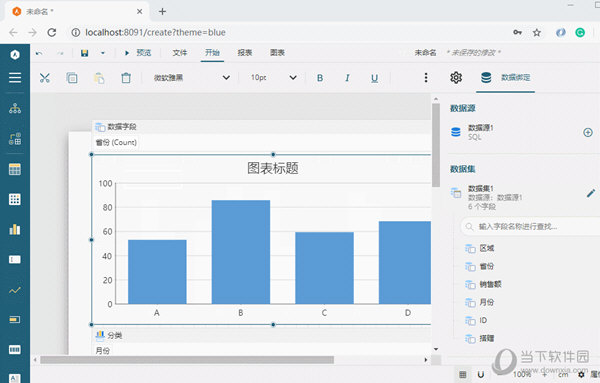
Task: Click the key password icon in address bar
Action: [517, 33]
